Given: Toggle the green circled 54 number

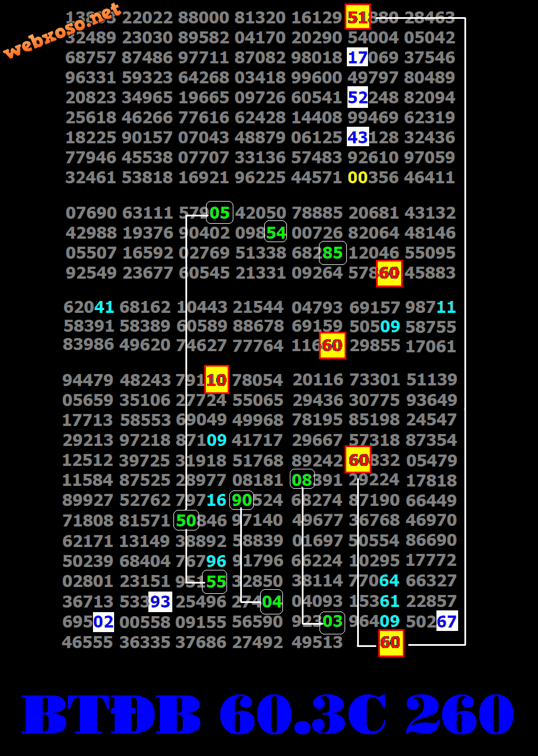Looking at the screenshot, I should click(275, 232).
